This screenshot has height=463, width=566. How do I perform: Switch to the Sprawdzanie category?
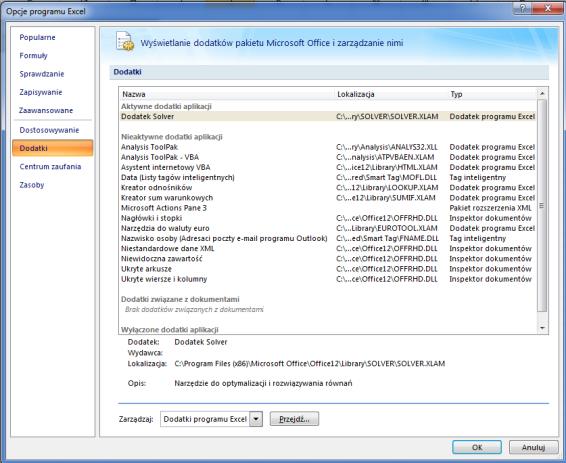42,74
